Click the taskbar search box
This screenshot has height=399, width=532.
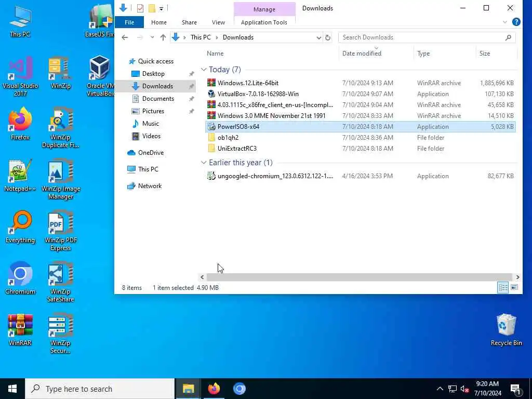(x=100, y=389)
